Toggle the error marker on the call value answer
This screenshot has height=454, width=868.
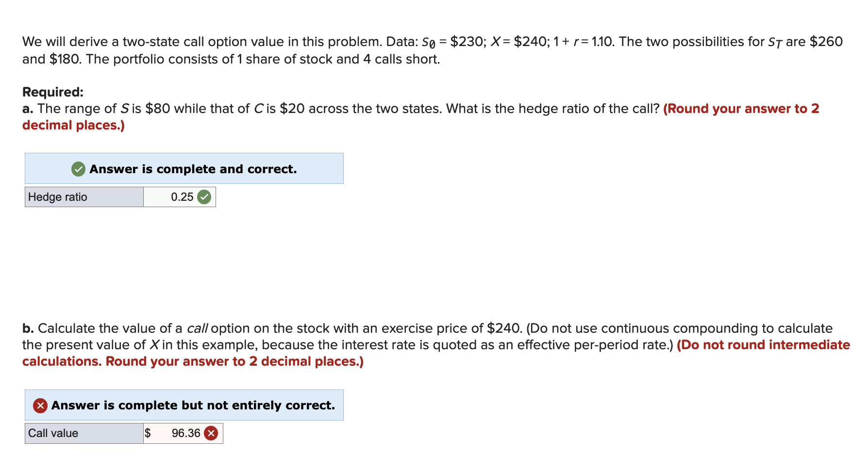(211, 433)
